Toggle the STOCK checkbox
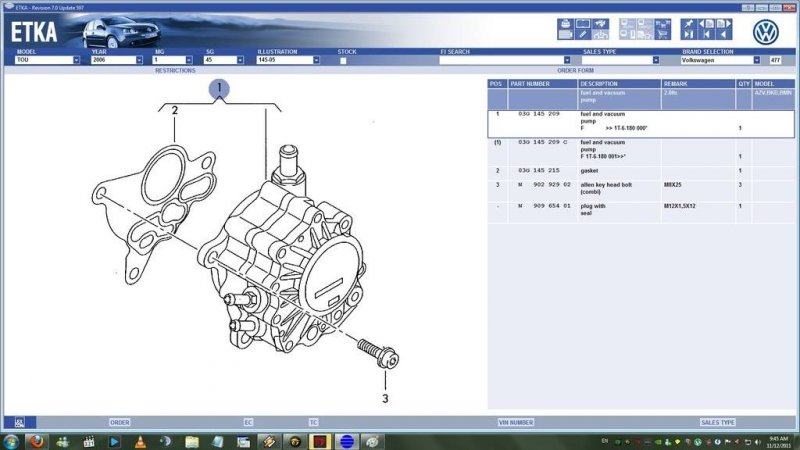Screen dimensions: 800x450 pyautogui.click(x=343, y=60)
